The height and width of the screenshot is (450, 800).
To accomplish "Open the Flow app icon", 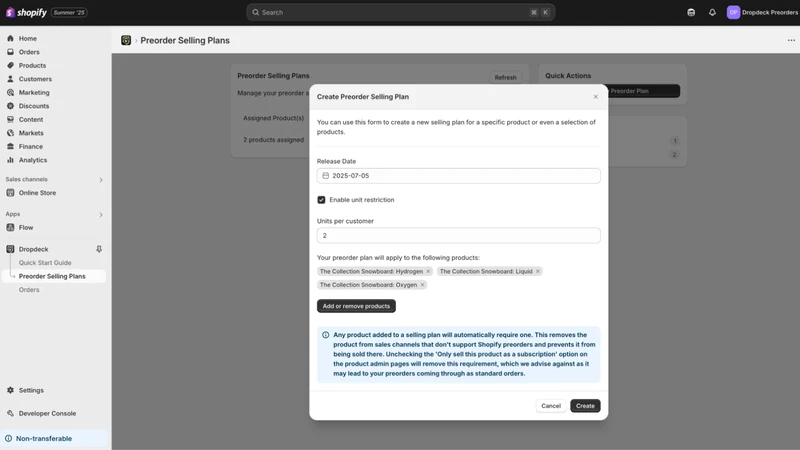I will coord(10,228).
